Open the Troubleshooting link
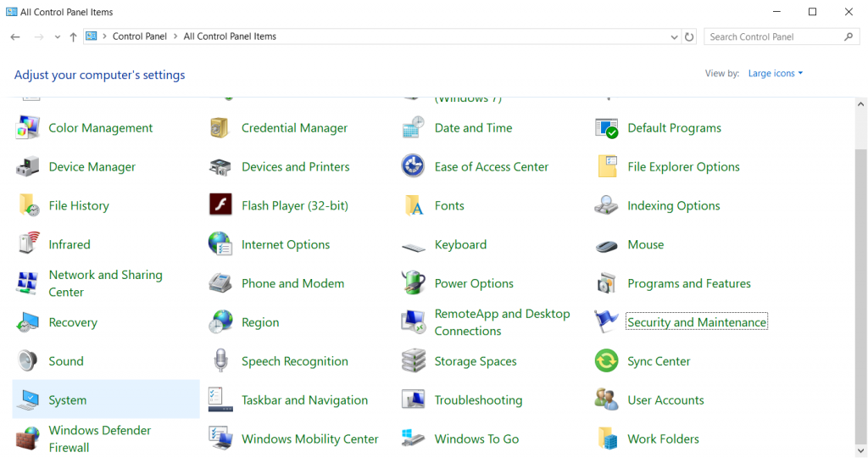Screen dimensions: 868x458 coord(478,399)
